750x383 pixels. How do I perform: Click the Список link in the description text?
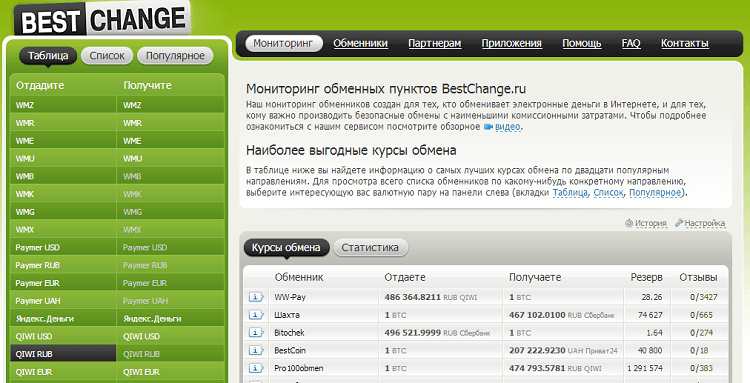coord(608,193)
